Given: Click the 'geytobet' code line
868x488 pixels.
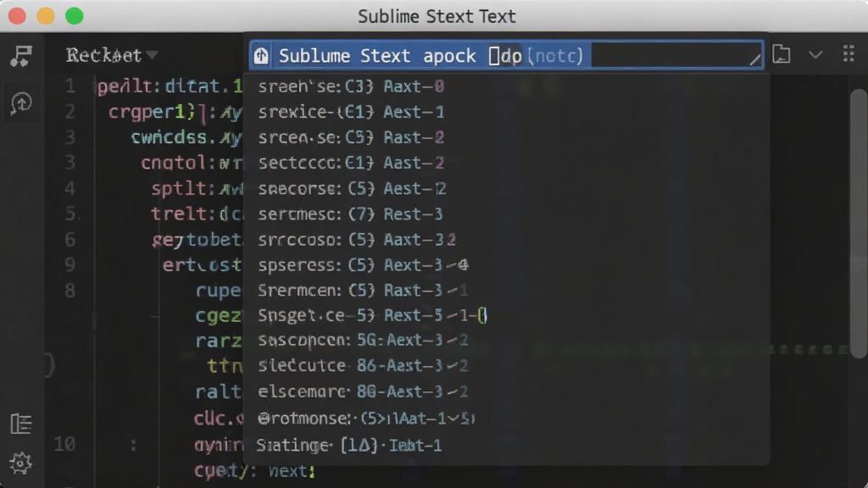Looking at the screenshot, I should coord(197,240).
